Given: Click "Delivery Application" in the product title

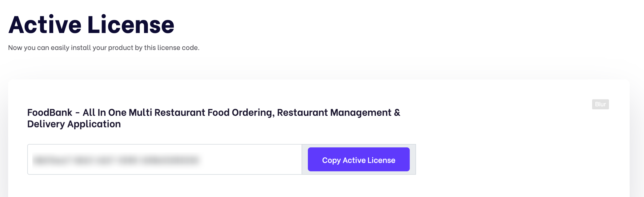Looking at the screenshot, I should pos(74,124).
